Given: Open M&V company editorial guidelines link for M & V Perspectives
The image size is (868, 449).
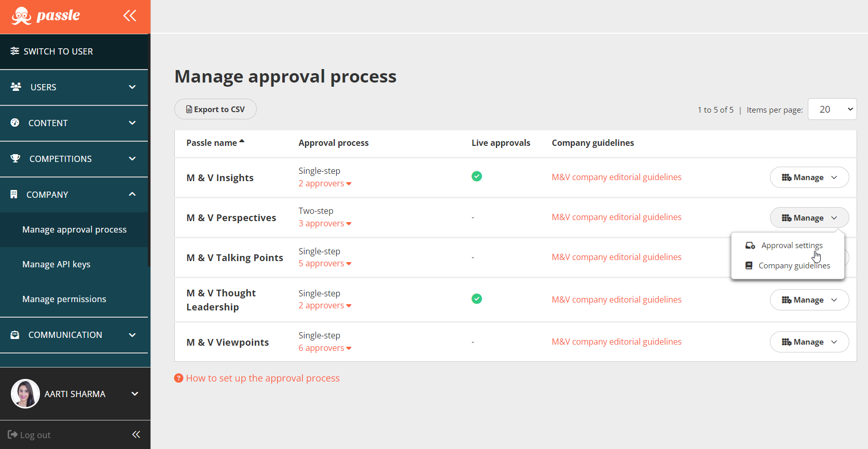Looking at the screenshot, I should (616, 217).
